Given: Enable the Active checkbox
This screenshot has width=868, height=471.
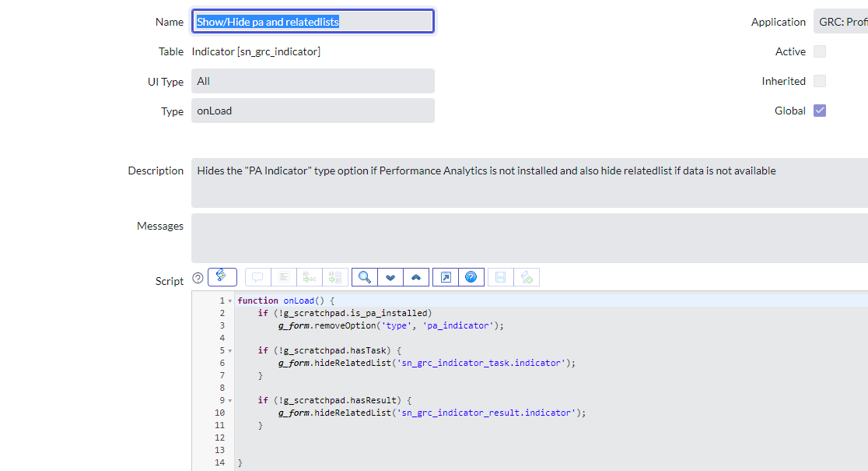Looking at the screenshot, I should point(820,51).
